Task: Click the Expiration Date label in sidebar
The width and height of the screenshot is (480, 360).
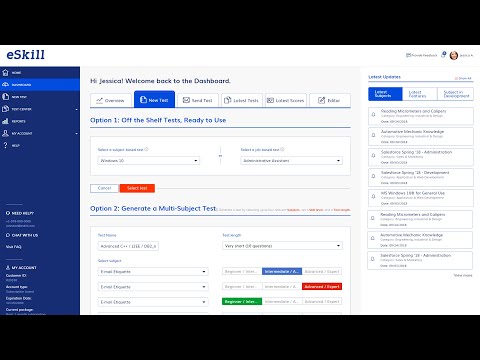Action: [19, 298]
